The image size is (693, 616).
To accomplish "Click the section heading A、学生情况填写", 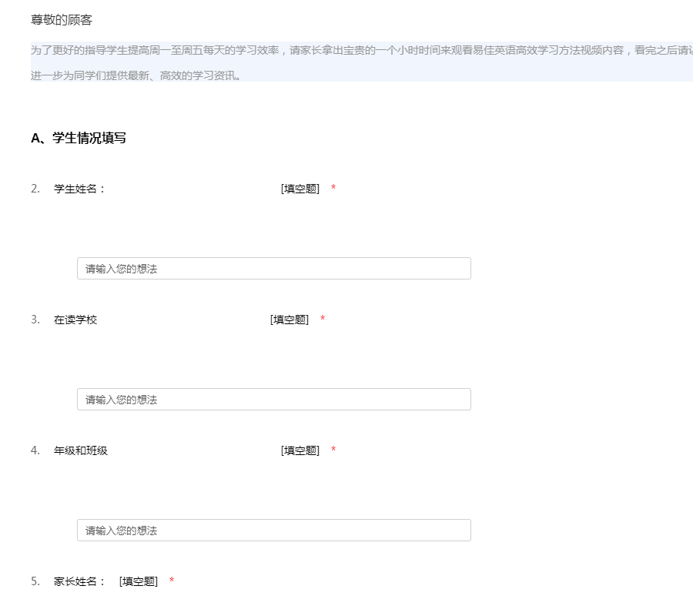I will pos(79,139).
